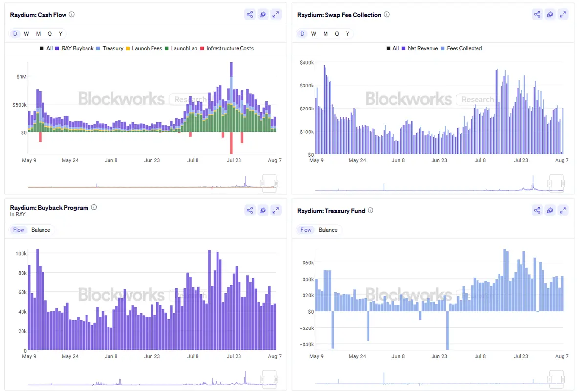Grab Buyback Program range slider right handle
This screenshot has width=586, height=392.
276,379
